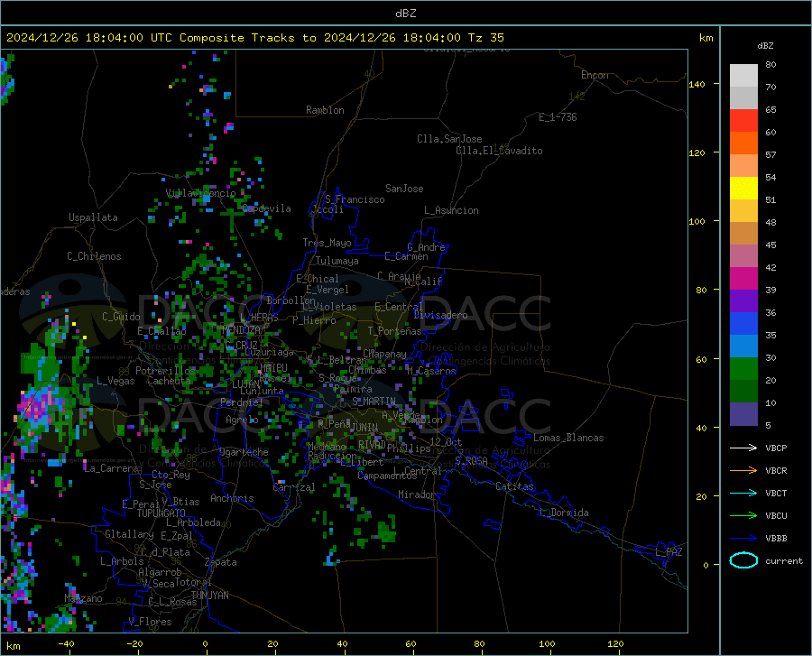This screenshot has height=656, width=812.
Task: Click the 100 km mark on vertical axis
Action: click(697, 221)
